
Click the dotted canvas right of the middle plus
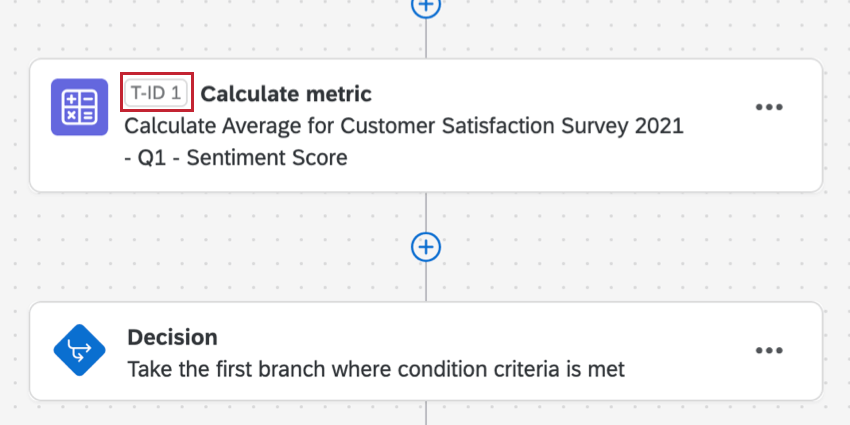[600, 246]
